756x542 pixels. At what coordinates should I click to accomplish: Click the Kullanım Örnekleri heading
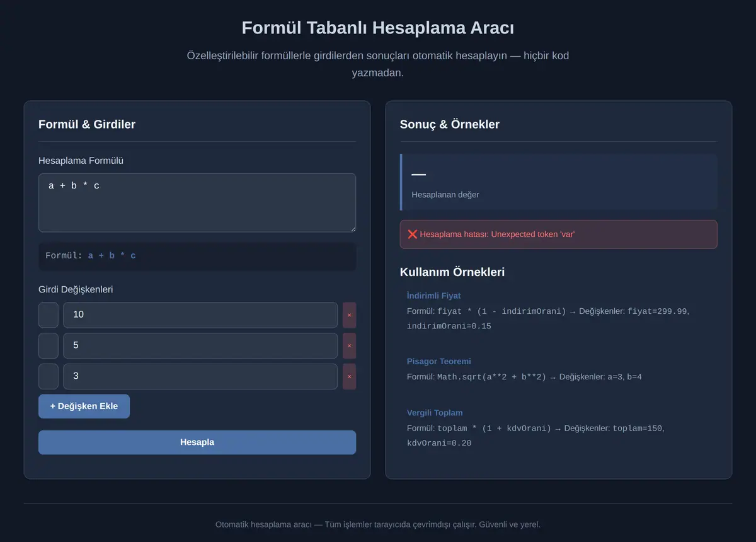coord(452,272)
